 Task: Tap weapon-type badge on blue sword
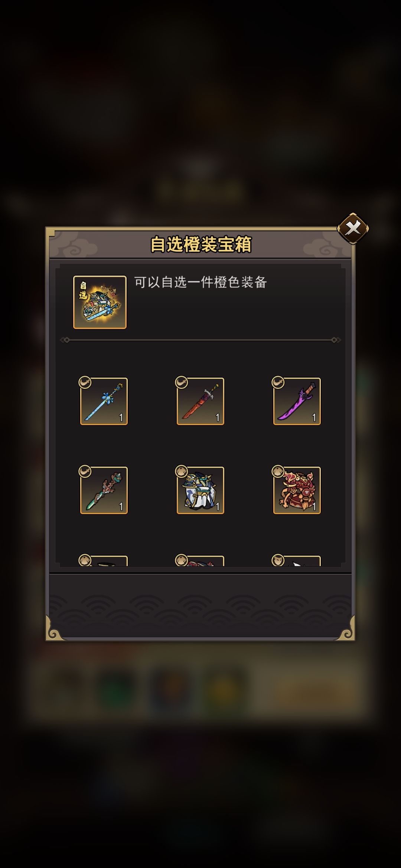(x=85, y=382)
